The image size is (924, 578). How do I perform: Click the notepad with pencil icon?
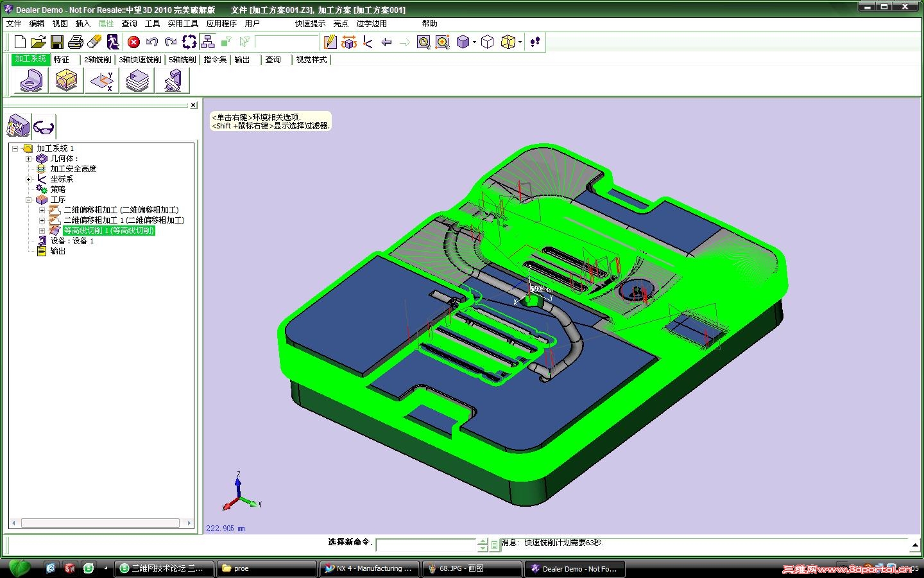point(330,42)
